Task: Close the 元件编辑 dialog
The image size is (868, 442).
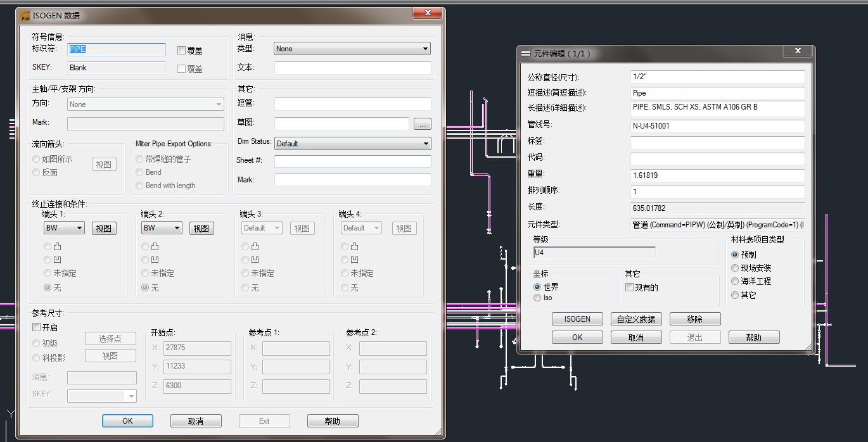Action: coord(797,51)
